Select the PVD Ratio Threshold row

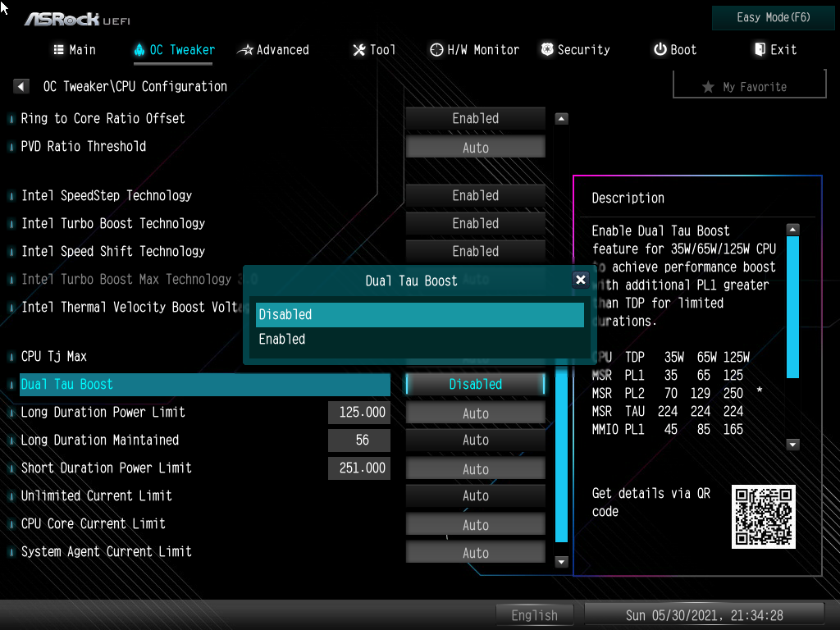tap(83, 146)
